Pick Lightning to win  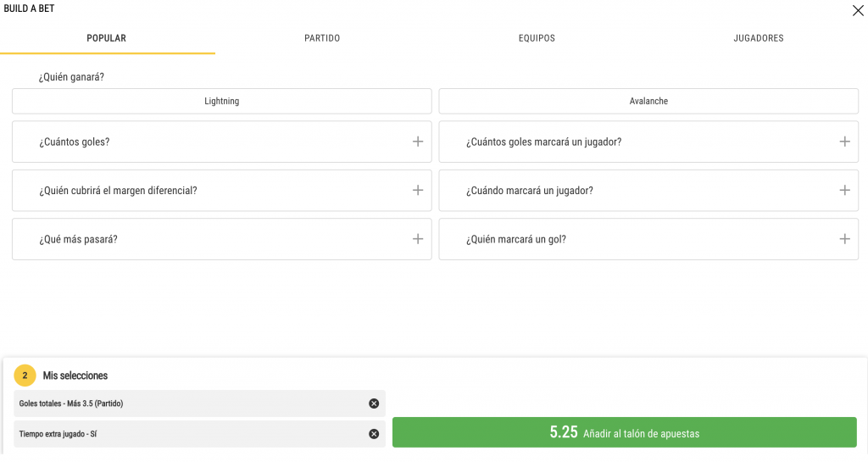point(222,101)
